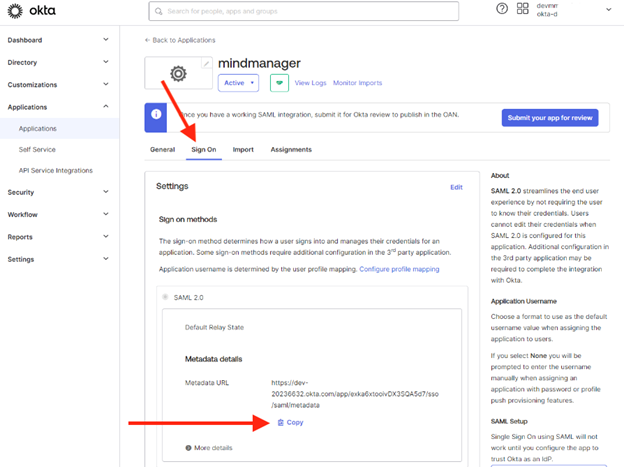Screen dimensions: 624x467
Task: Open Self Service in sidebar
Action: (x=37, y=150)
